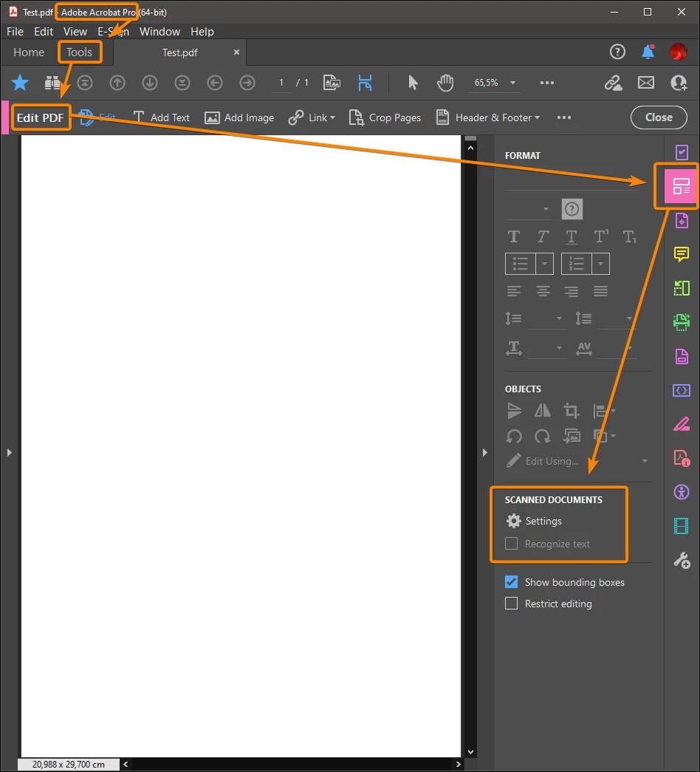The image size is (700, 772).
Task: Open the green scan printer icon
Action: (682, 322)
